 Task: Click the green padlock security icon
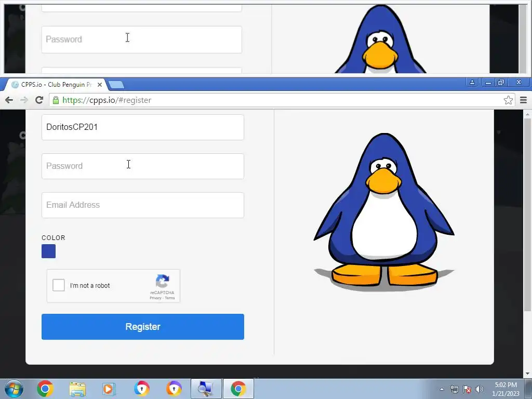[x=56, y=100]
